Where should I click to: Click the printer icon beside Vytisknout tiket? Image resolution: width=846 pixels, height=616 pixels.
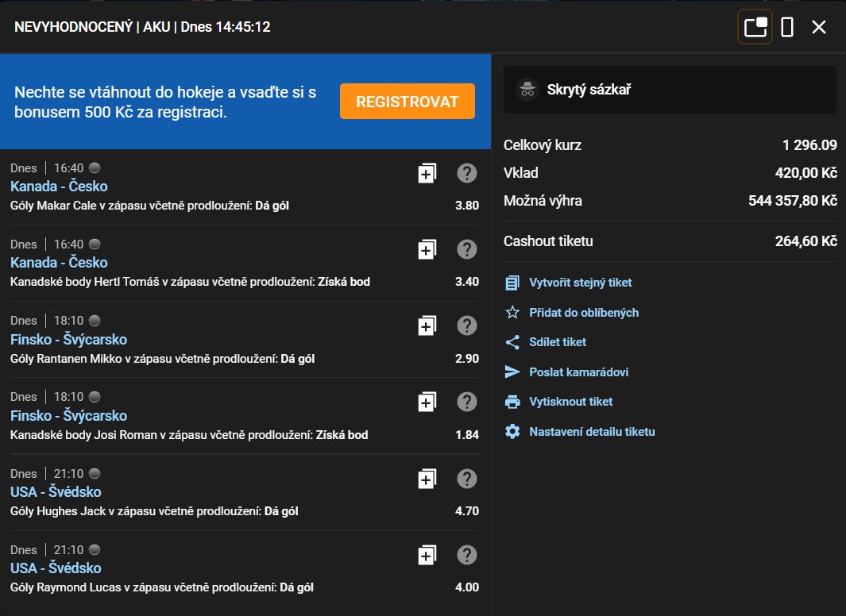click(512, 402)
